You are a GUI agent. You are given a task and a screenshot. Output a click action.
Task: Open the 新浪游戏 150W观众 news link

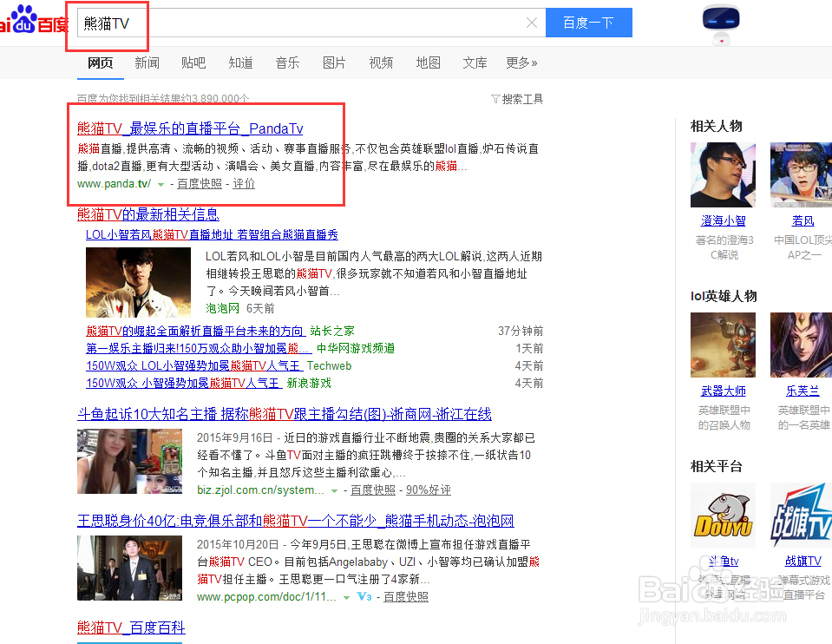coord(184,384)
